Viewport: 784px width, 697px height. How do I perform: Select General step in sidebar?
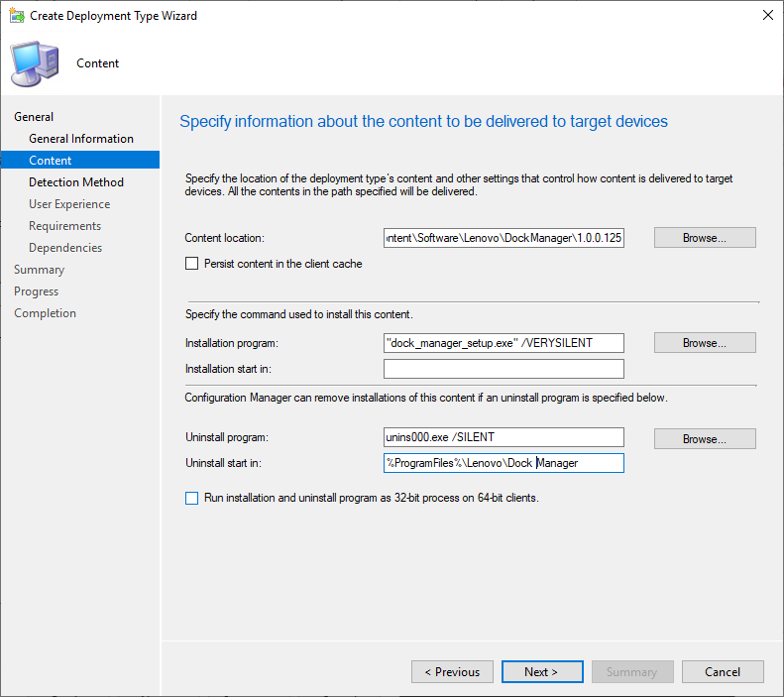click(x=34, y=117)
